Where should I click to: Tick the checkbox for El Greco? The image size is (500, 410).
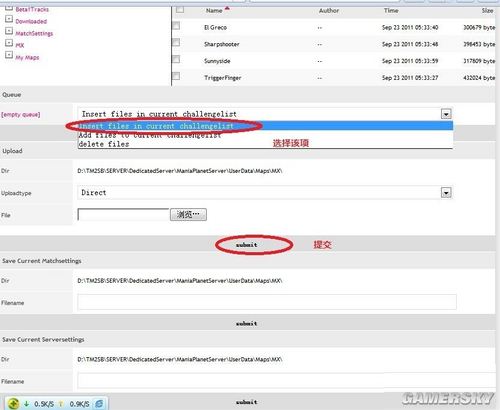click(x=176, y=26)
